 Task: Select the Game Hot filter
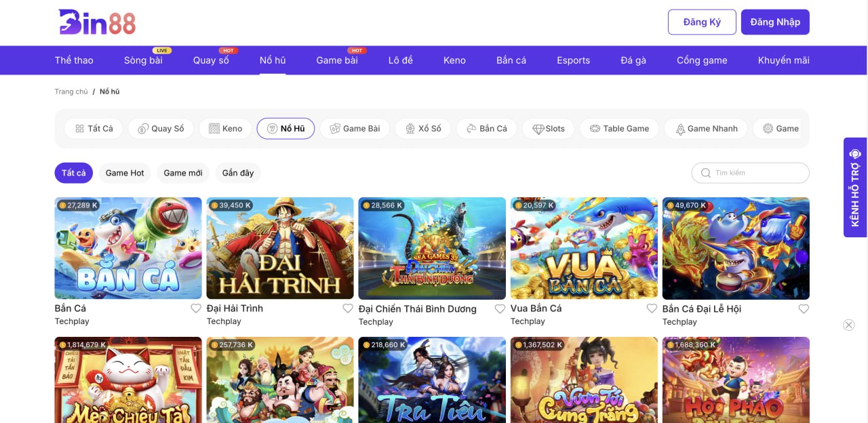pos(125,173)
